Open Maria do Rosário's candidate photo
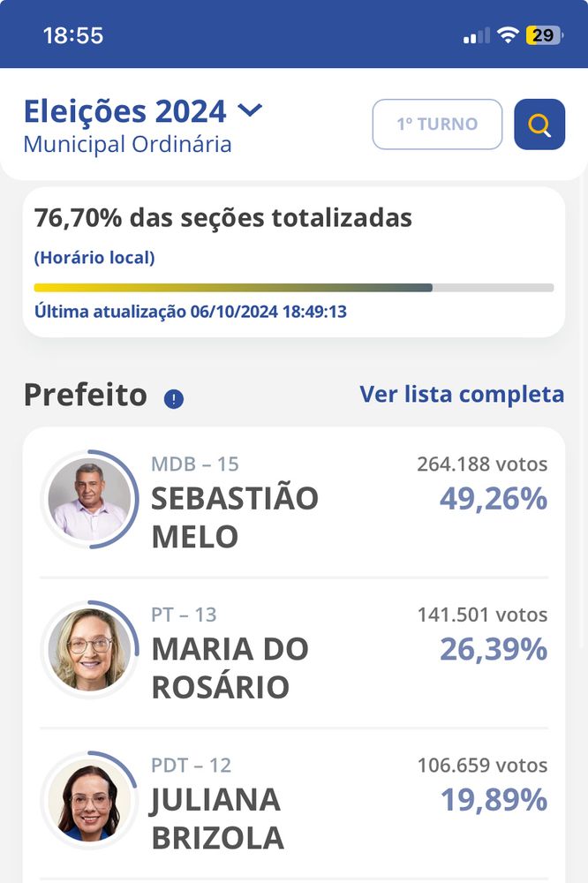Screen dimensions: 588x883 click(89, 650)
